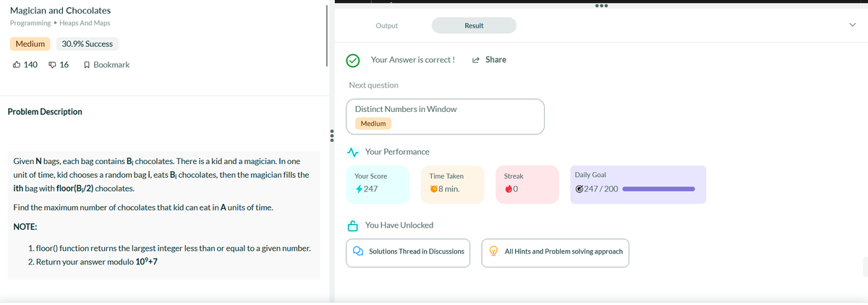Click the Share arrow icon
The height and width of the screenshot is (305, 868).
click(x=477, y=60)
